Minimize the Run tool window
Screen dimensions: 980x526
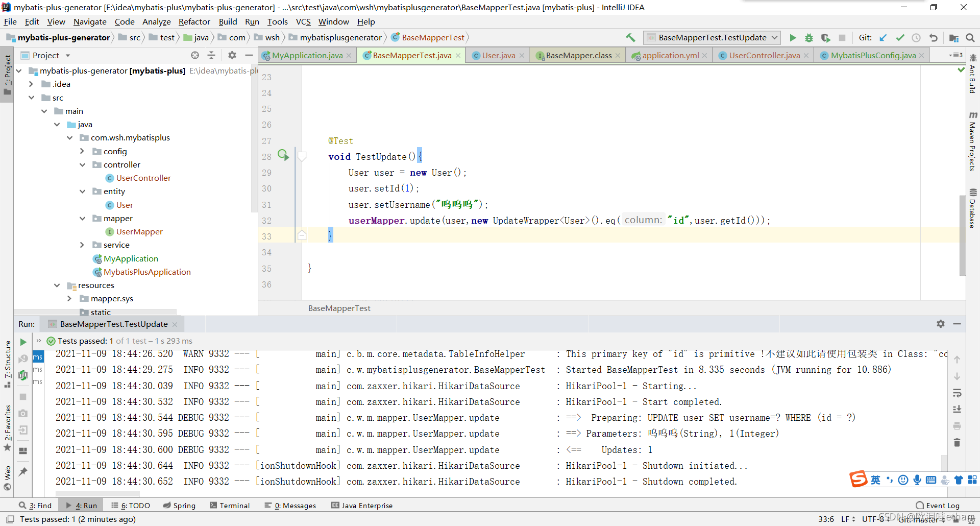957,324
